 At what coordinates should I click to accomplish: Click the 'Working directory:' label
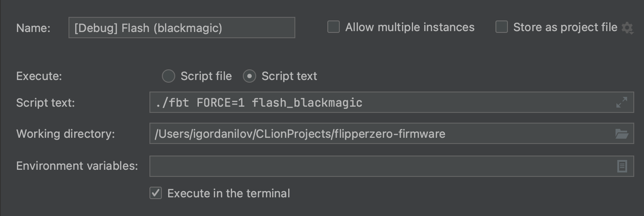(65, 134)
